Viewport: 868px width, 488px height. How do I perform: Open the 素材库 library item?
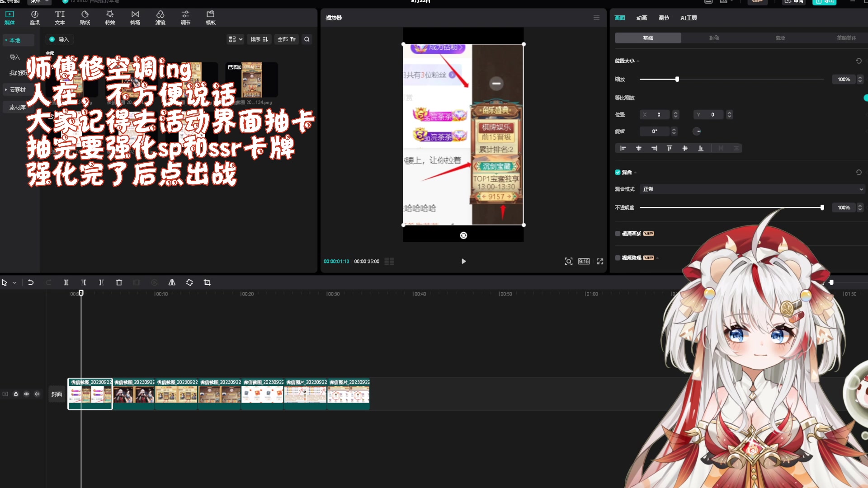pyautogui.click(x=18, y=108)
